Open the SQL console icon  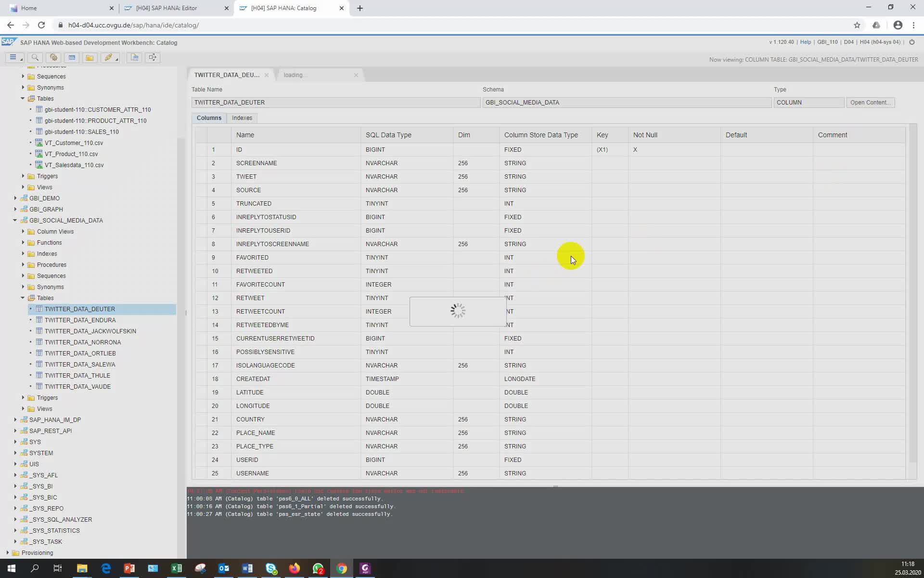click(x=72, y=57)
